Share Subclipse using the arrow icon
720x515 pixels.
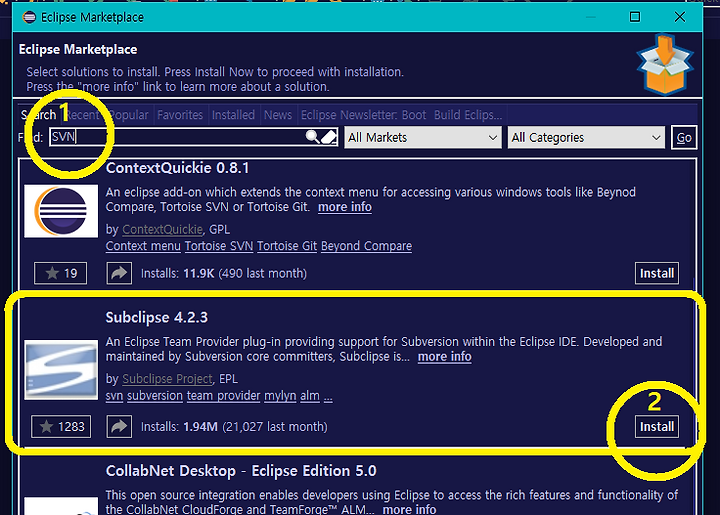pos(119,427)
